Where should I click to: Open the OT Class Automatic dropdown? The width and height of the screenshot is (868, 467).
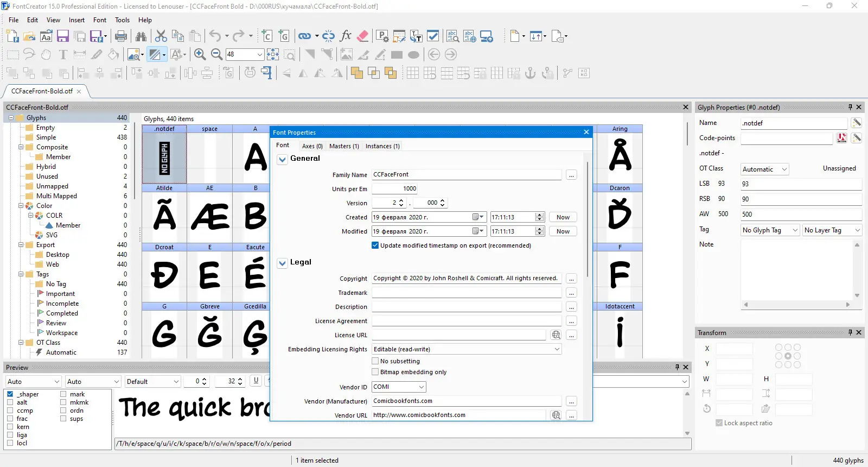coord(765,169)
